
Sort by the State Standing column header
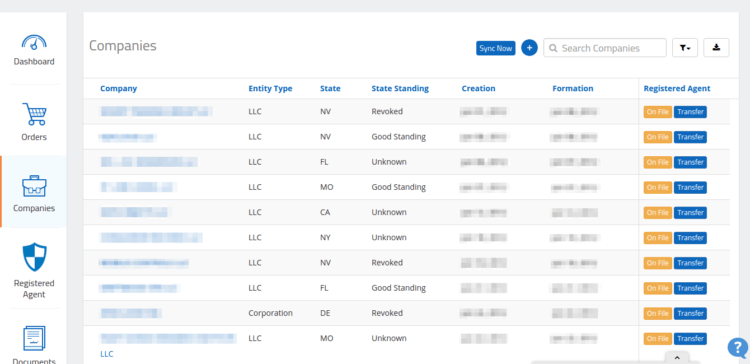click(400, 88)
